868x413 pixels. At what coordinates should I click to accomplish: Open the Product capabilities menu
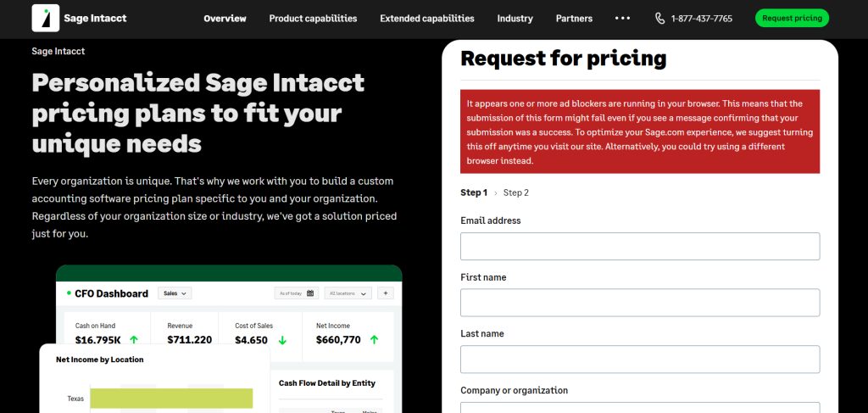313,18
